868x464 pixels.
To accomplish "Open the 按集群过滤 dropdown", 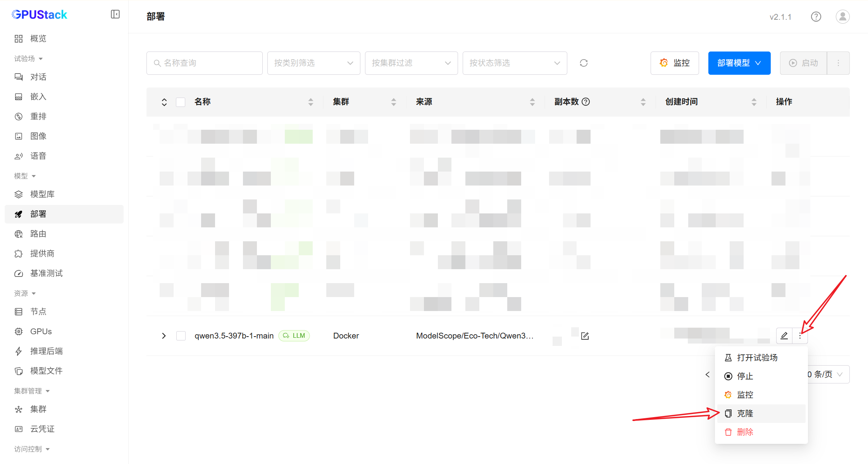I will tap(411, 63).
